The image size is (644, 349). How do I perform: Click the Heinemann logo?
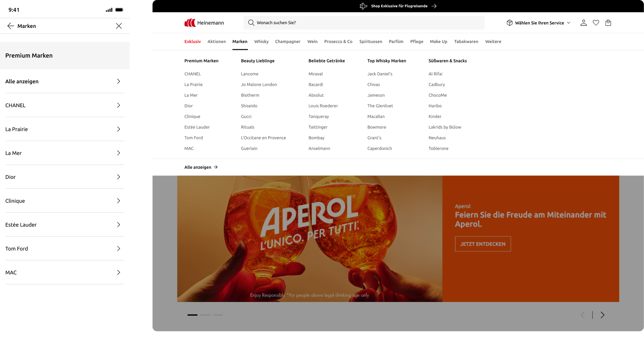click(204, 23)
